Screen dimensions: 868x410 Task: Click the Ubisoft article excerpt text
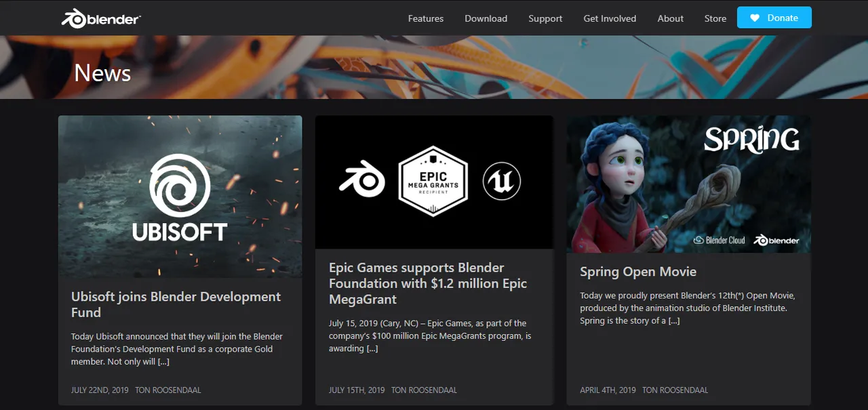177,349
